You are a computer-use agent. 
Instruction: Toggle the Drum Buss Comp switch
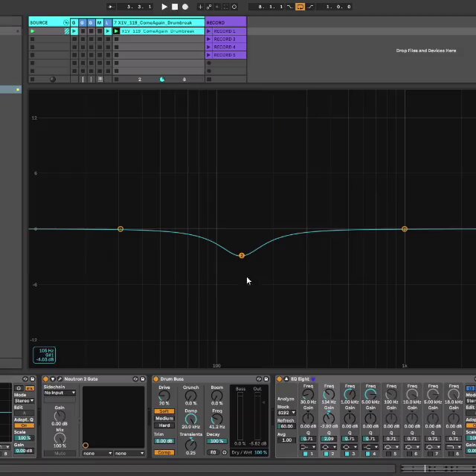(x=164, y=452)
